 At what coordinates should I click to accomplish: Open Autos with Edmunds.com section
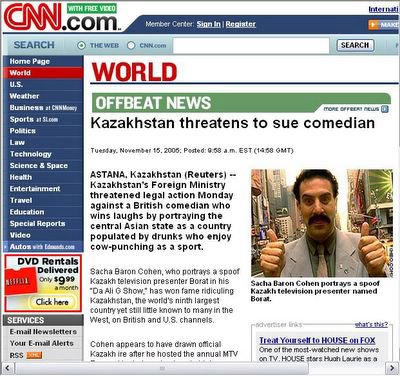[42, 247]
